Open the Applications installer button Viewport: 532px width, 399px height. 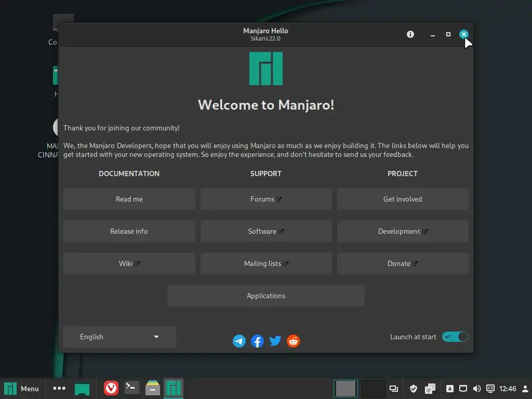[266, 296]
